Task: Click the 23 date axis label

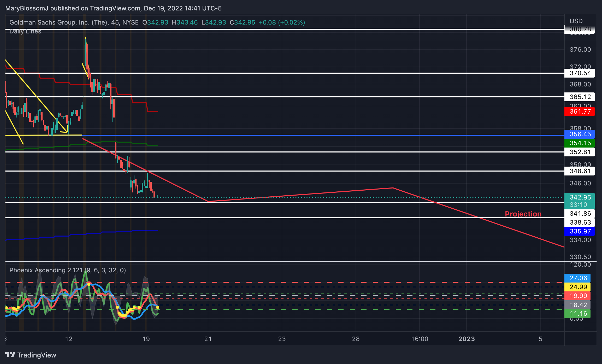Action: click(x=282, y=339)
